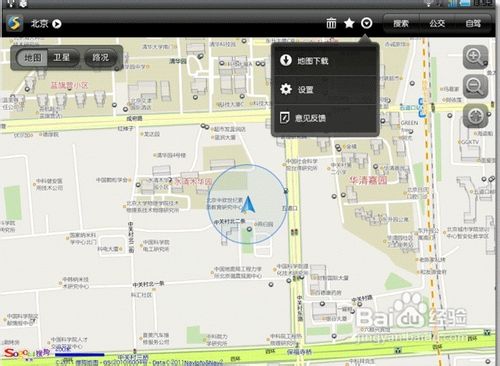
Task: Click the trash/clear icon in top bar
Action: click(331, 23)
